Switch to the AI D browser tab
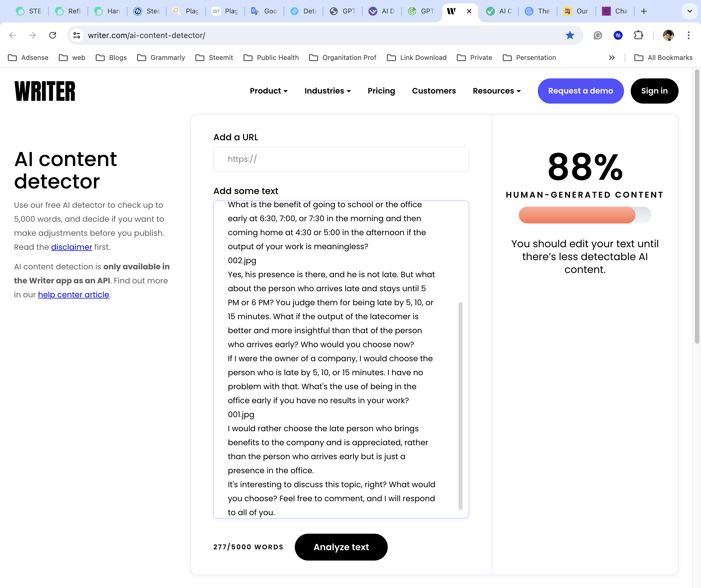 [382, 11]
